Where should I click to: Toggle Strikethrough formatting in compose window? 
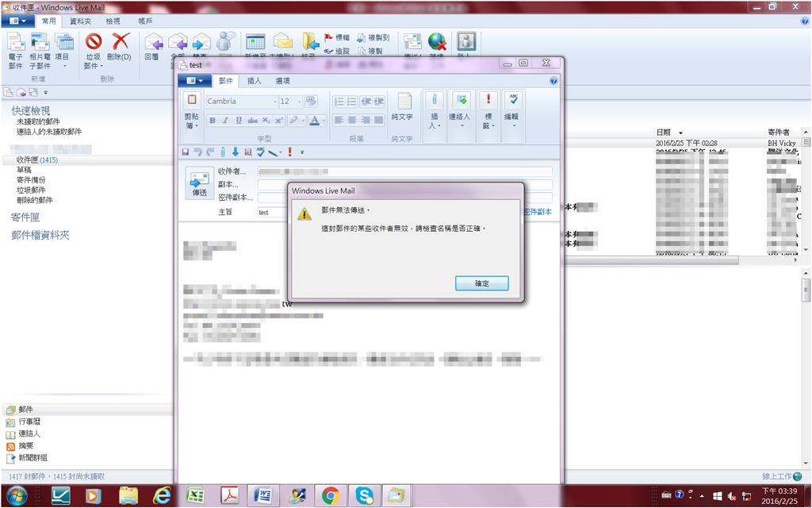point(252,121)
